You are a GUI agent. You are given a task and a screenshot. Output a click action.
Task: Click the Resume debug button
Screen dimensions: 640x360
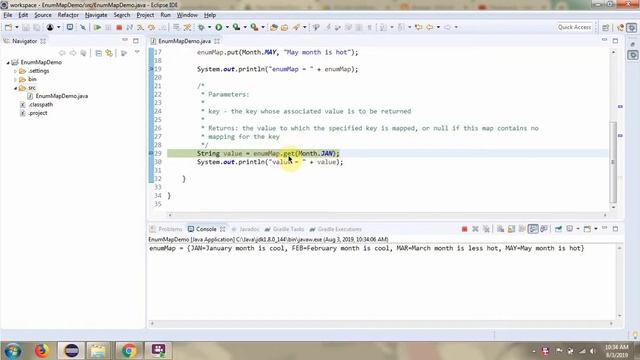pyautogui.click(x=97, y=27)
